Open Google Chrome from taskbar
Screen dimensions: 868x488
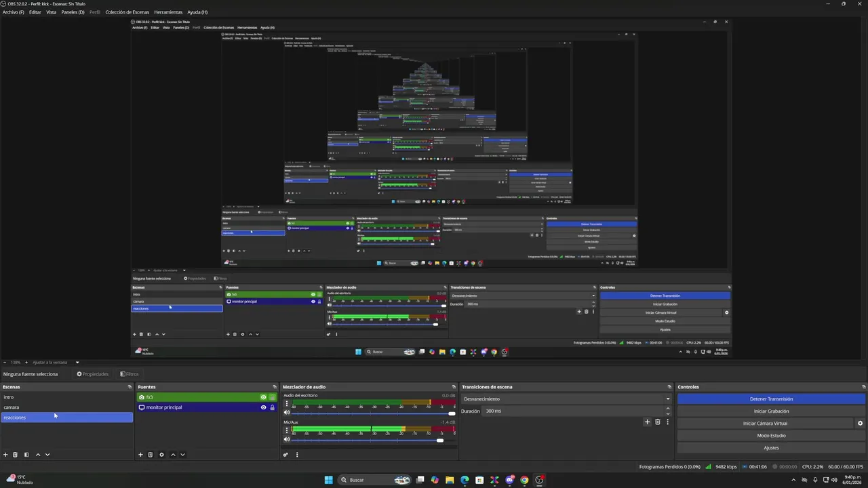point(524,480)
